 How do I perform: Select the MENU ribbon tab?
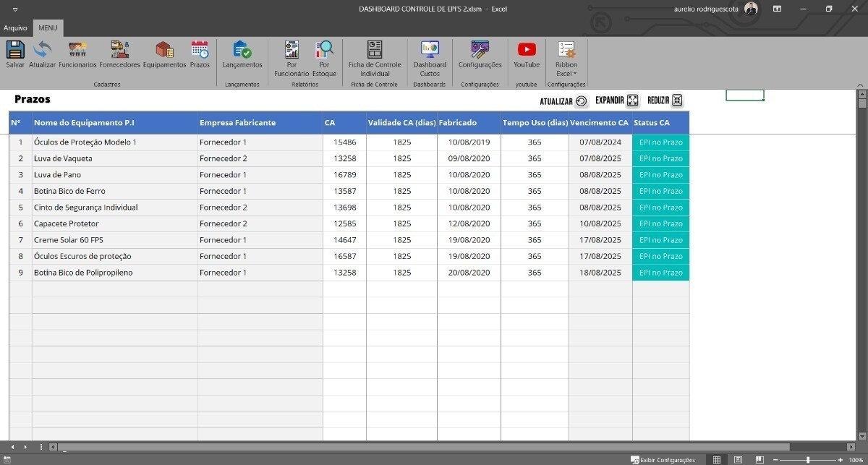click(x=48, y=28)
